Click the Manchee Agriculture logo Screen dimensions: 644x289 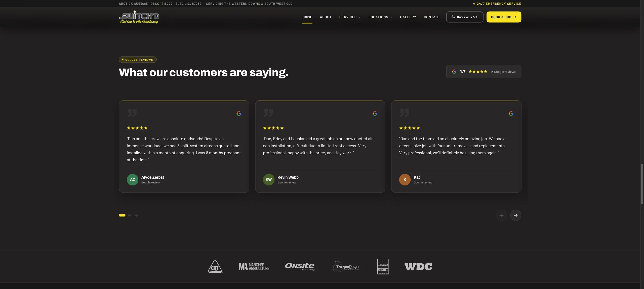[254, 267]
